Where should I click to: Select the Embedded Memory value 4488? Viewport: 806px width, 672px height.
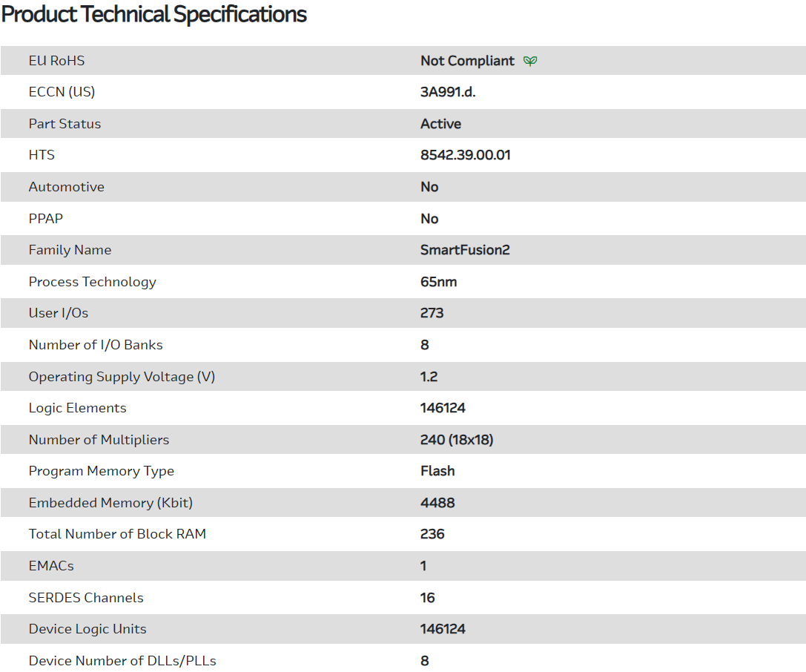(437, 503)
